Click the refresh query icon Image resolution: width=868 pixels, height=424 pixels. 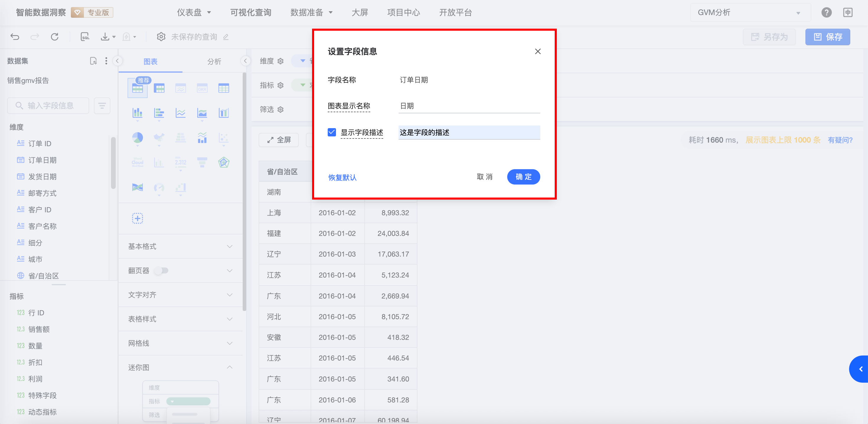55,37
